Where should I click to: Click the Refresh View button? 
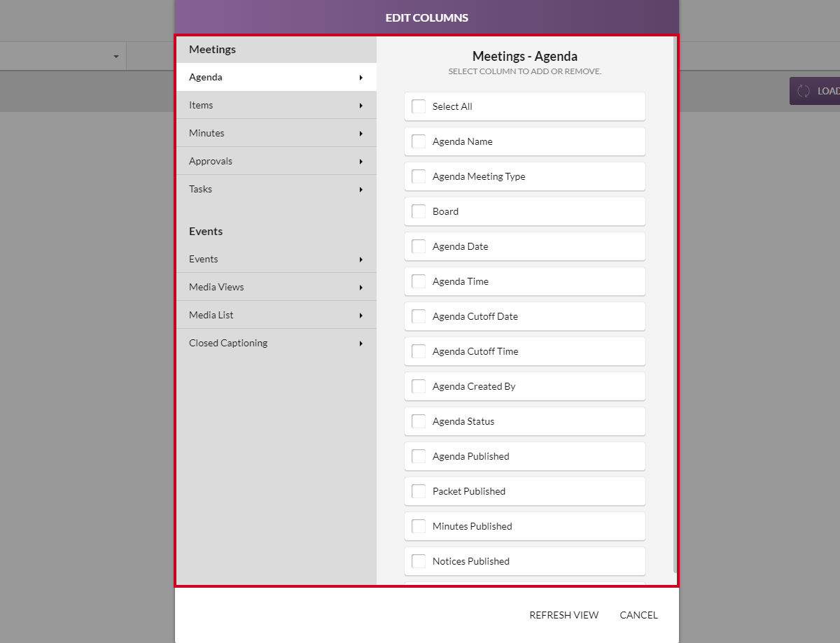click(x=564, y=615)
